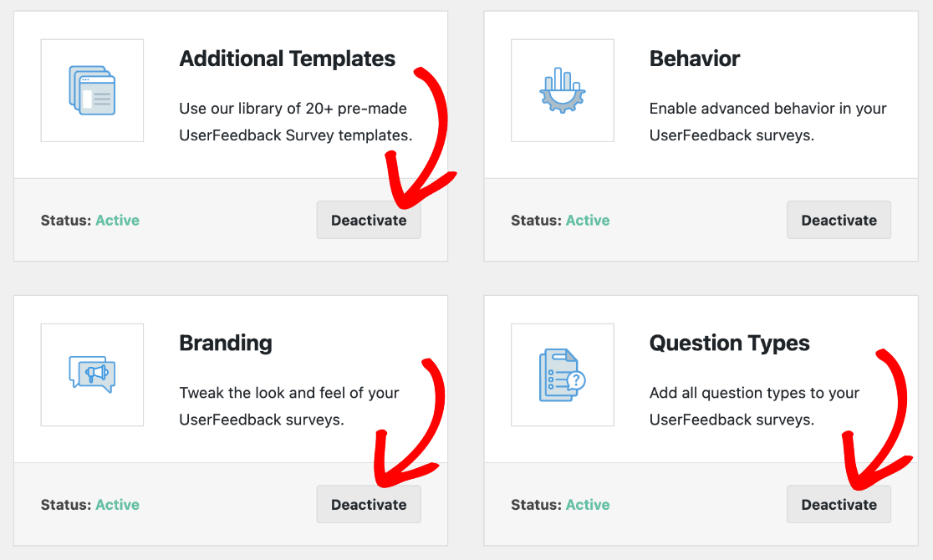Click the Branding addon description text
Screen dimensions: 933x560
[288, 406]
